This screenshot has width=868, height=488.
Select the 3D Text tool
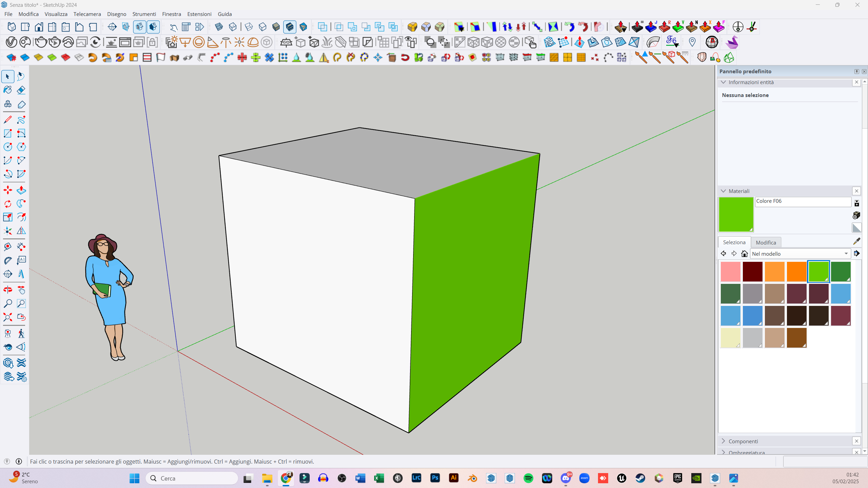pos(21,274)
